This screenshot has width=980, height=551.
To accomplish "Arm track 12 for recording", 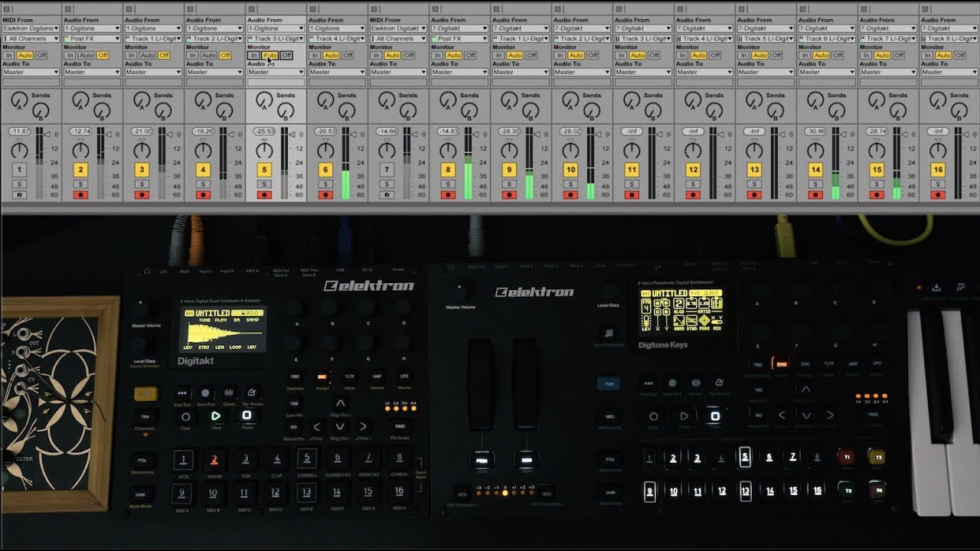I will click(x=693, y=194).
